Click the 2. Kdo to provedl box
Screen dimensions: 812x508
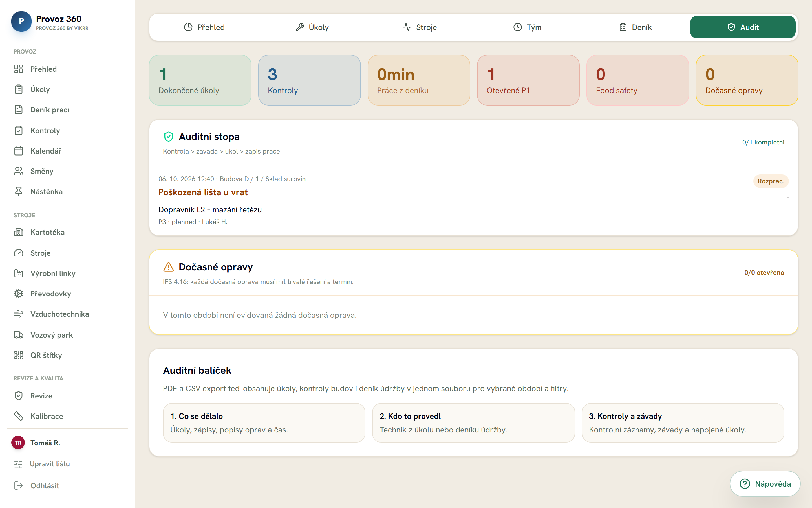(x=473, y=423)
